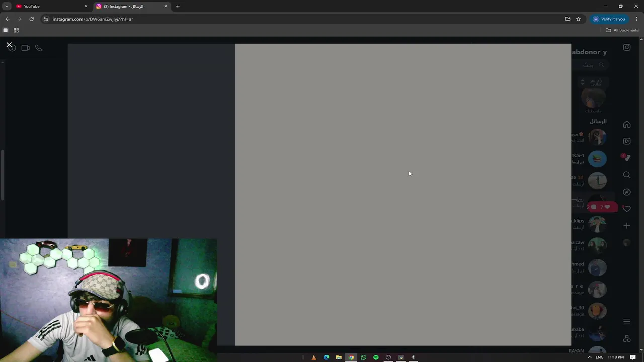Open the red notification popup with counts
Viewport: 644px width, 362px height.
click(x=601, y=207)
